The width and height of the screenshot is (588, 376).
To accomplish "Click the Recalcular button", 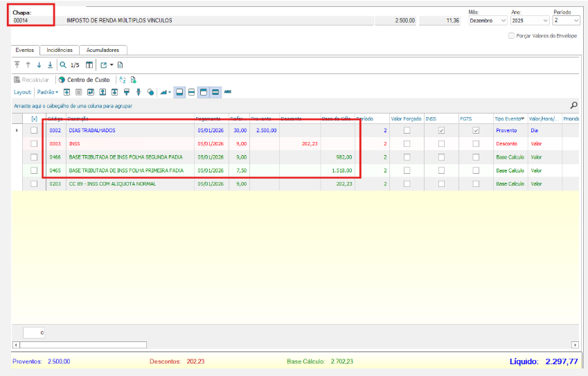I will pyautogui.click(x=31, y=80).
